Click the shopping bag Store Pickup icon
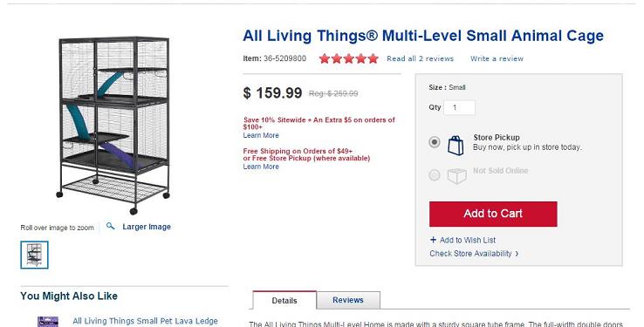644x327 pixels. (456, 145)
